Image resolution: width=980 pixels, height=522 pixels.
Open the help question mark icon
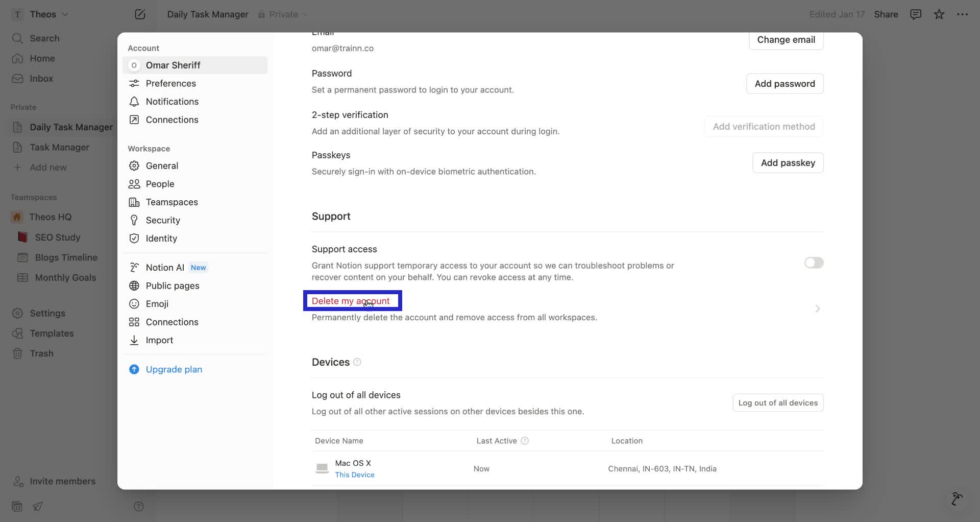pyautogui.click(x=138, y=506)
